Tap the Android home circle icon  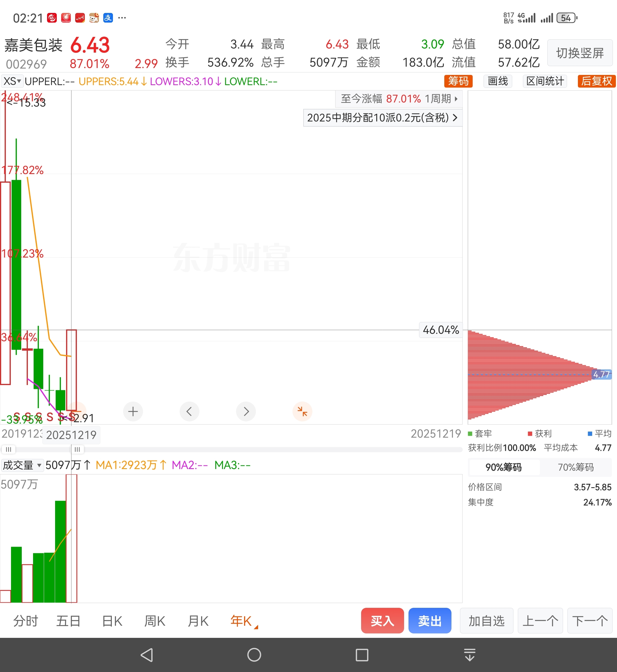click(254, 655)
